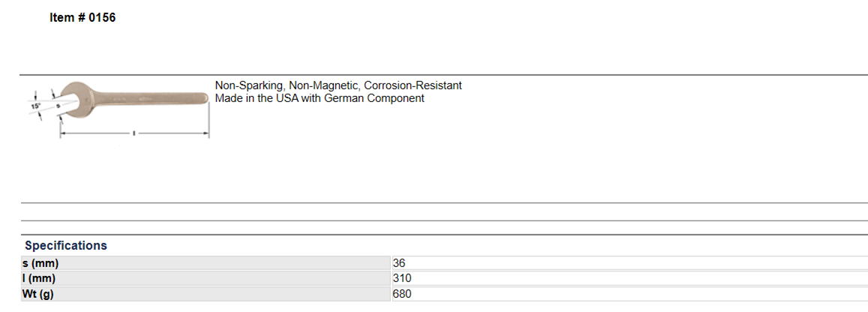
Task: Click the 680 weight value cell
Action: (x=402, y=293)
